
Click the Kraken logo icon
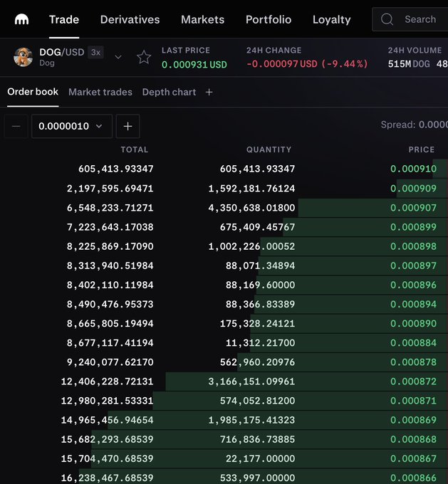point(21,19)
